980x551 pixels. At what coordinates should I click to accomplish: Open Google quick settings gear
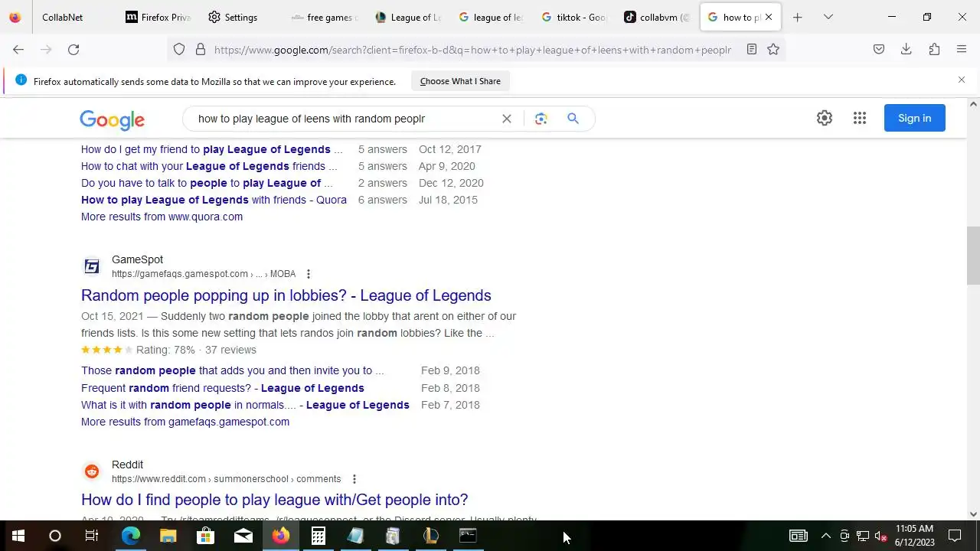coord(825,118)
